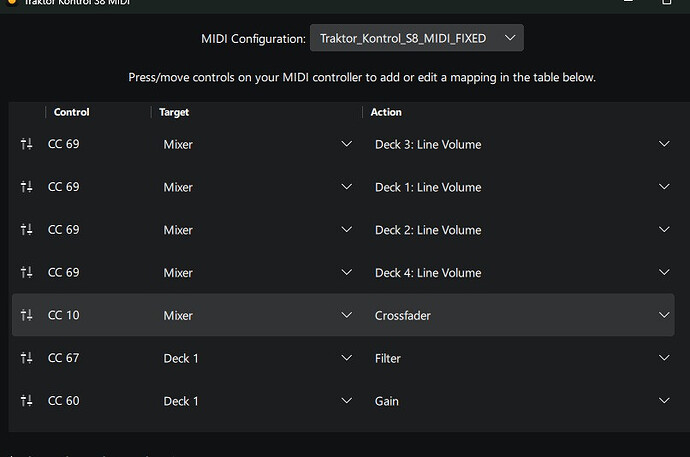Click the fader icon in Deck 2: Line Volume row
Viewport: 690px width, 457px height.
(26, 230)
